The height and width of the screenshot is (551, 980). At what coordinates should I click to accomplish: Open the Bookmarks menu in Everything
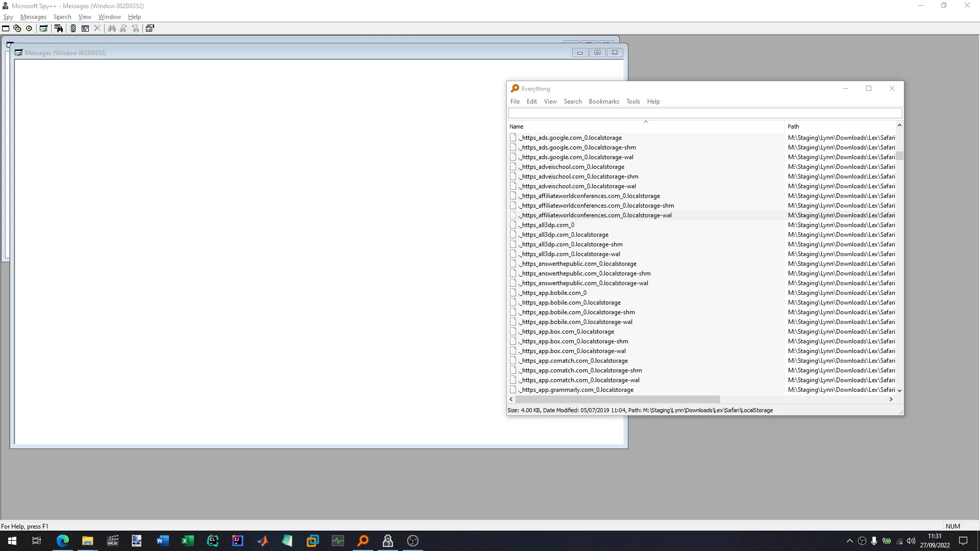(604, 102)
